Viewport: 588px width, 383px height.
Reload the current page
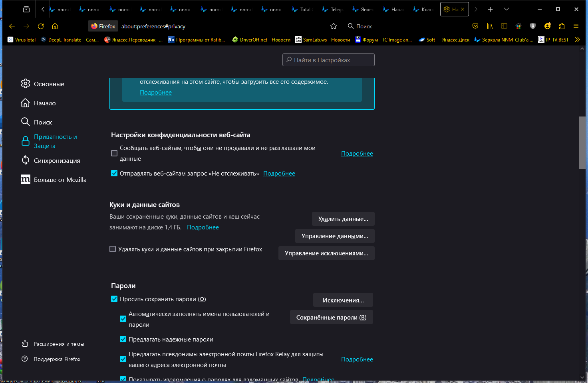tap(41, 26)
